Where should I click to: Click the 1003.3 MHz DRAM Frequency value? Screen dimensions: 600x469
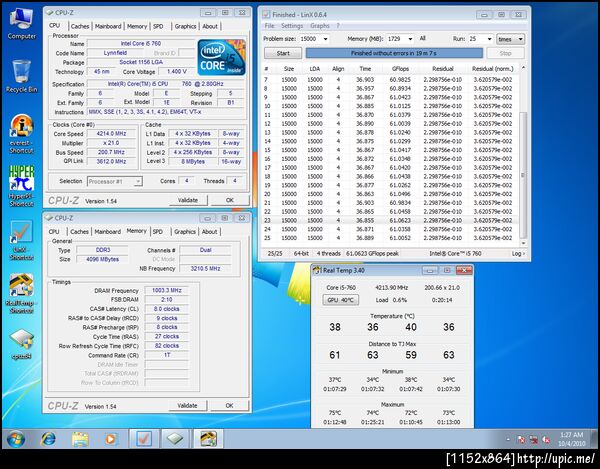tap(166, 290)
